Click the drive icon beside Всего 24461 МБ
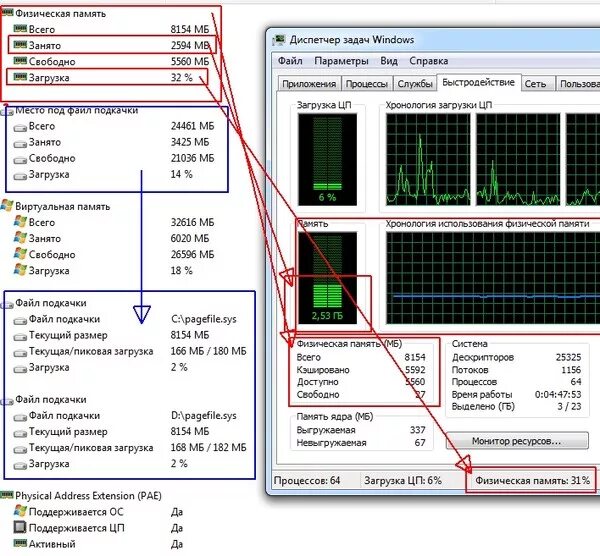The width and height of the screenshot is (600, 556). click(x=20, y=127)
